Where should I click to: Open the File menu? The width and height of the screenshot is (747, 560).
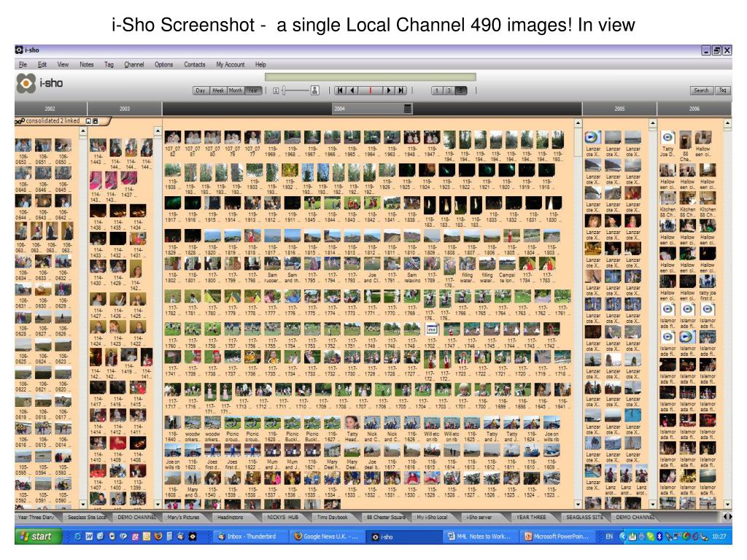(23, 64)
